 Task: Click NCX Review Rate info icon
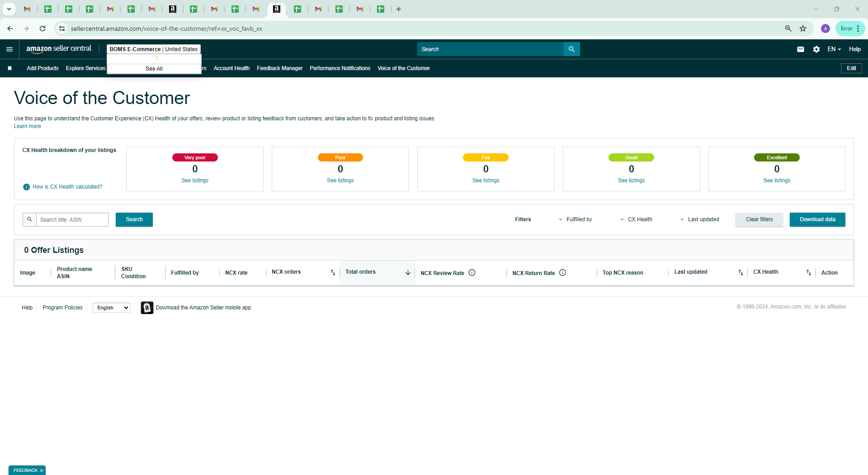coord(472,272)
